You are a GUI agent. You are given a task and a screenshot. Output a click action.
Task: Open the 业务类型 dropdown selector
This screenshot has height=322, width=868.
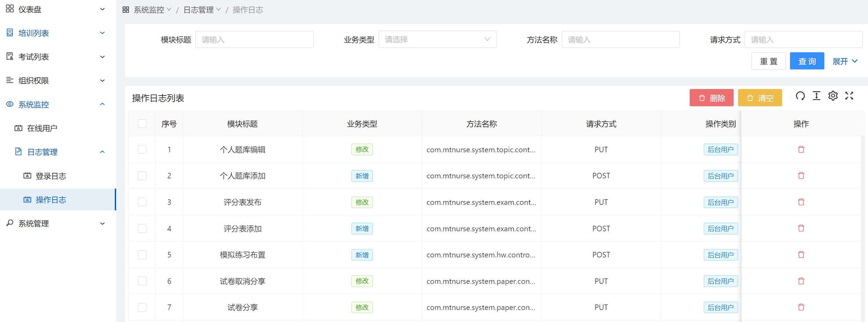click(437, 40)
